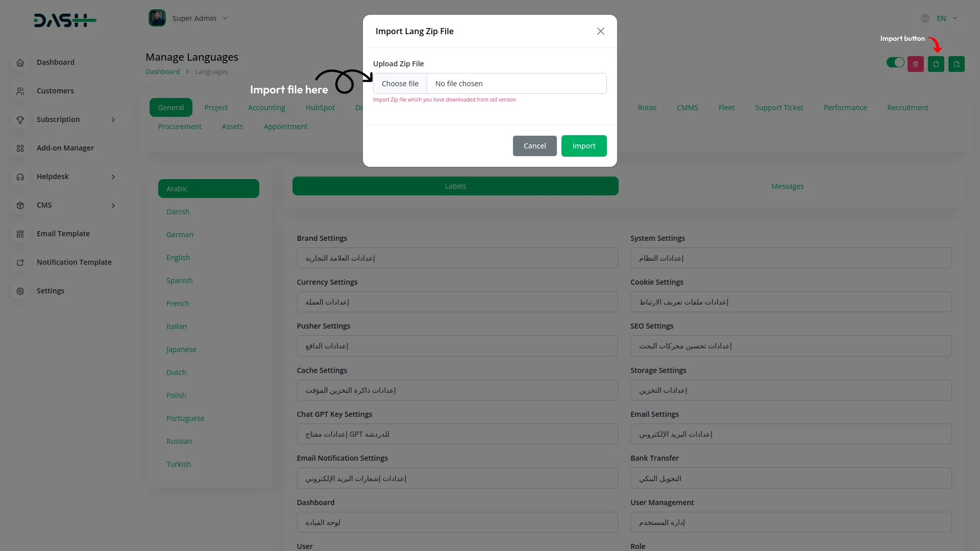This screenshot has width=980, height=551.
Task: Click the globe language icon in header
Action: coord(925,18)
